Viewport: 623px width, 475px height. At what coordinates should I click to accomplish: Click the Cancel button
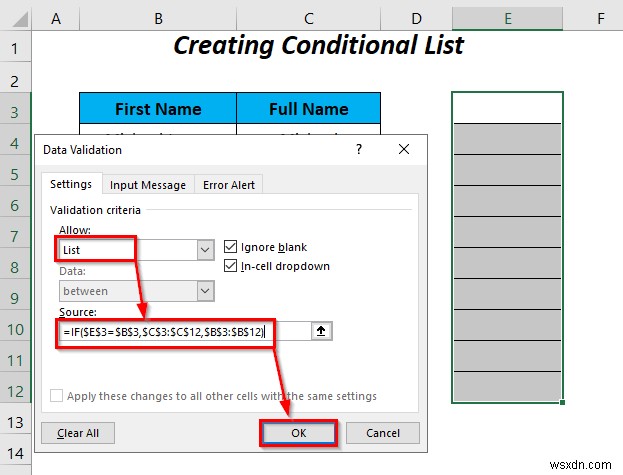point(383,433)
